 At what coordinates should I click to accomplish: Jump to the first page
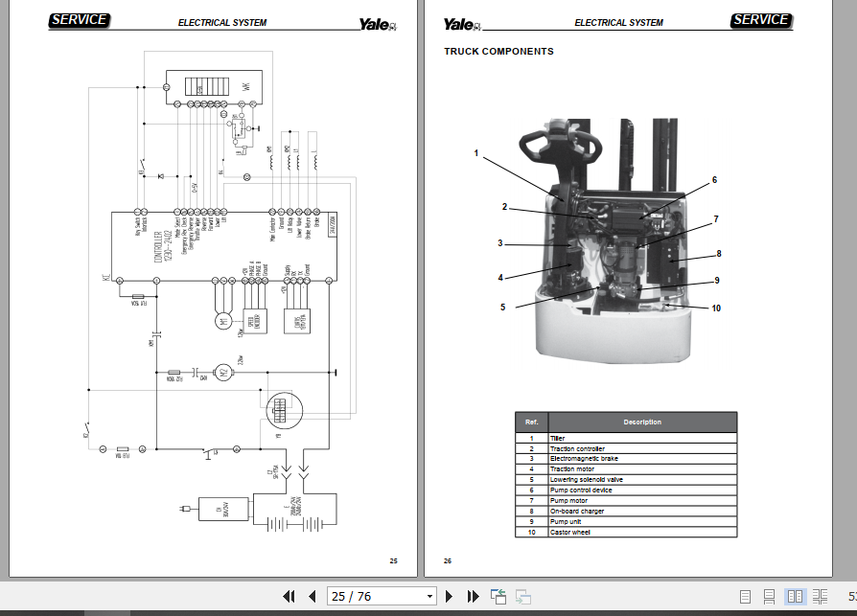pyautogui.click(x=289, y=595)
